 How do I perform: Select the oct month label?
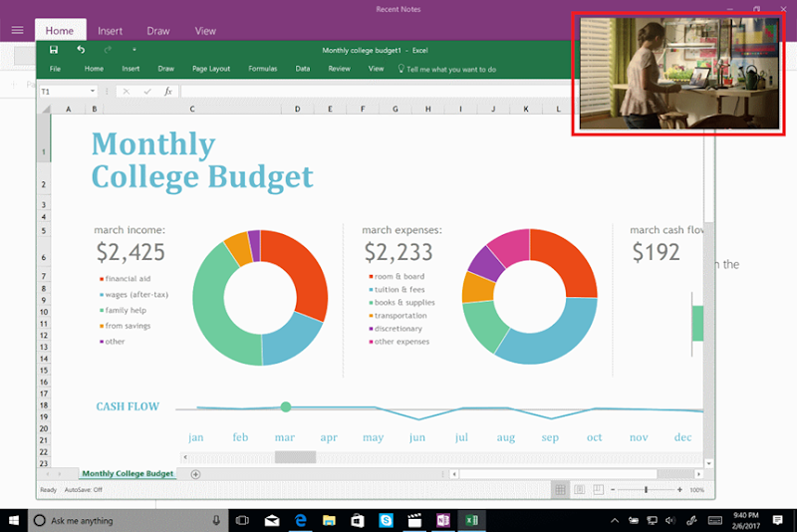594,437
